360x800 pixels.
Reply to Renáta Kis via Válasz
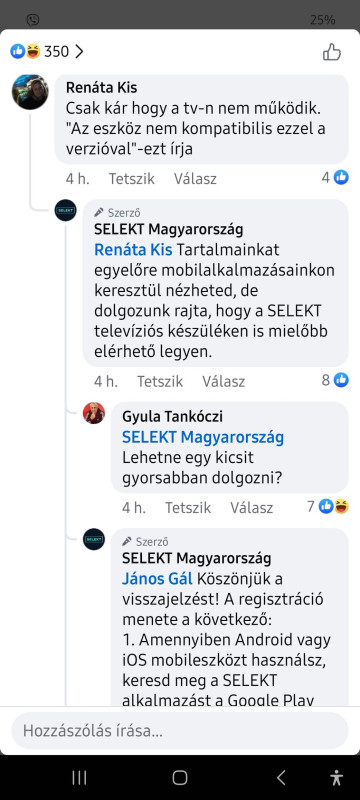coord(195,179)
